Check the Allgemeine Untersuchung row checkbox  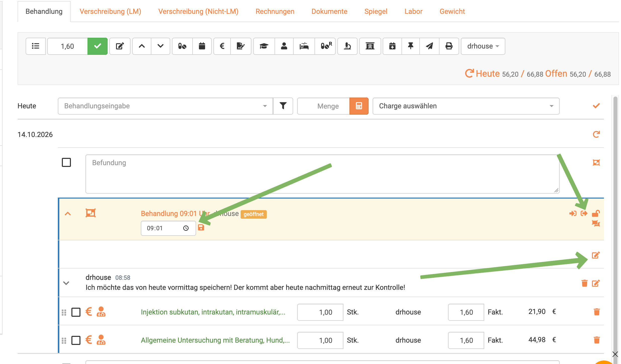pyautogui.click(x=76, y=340)
